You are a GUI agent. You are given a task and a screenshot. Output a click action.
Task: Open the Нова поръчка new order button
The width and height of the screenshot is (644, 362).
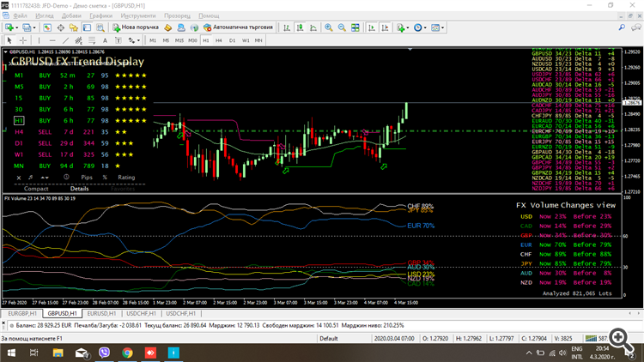point(137,27)
